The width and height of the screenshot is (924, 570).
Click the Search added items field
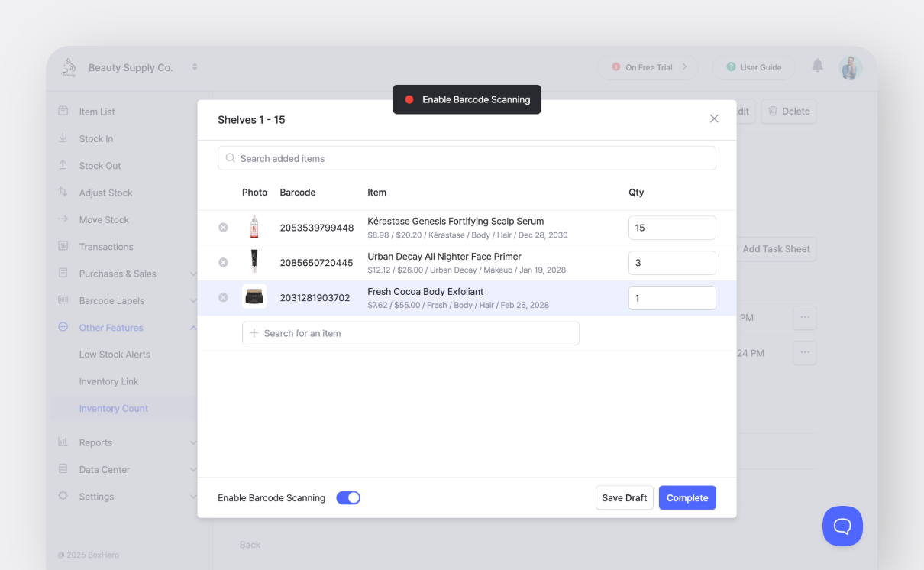pyautogui.click(x=467, y=158)
